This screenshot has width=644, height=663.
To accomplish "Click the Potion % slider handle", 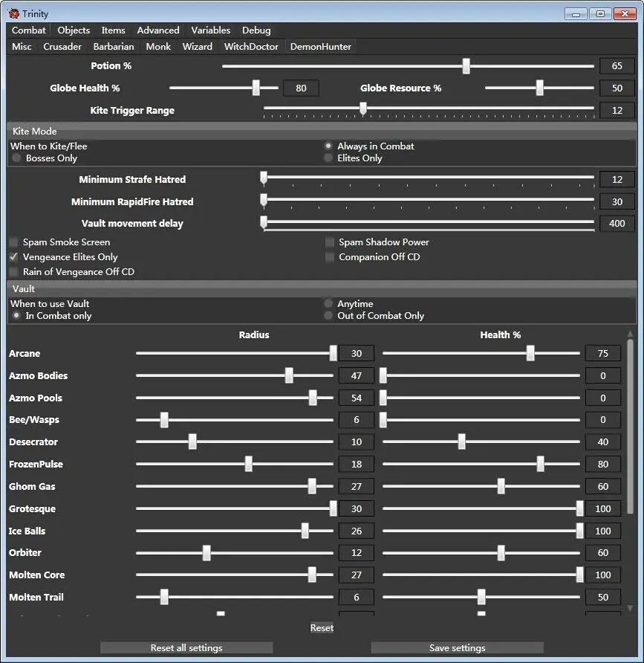I will click(x=466, y=66).
